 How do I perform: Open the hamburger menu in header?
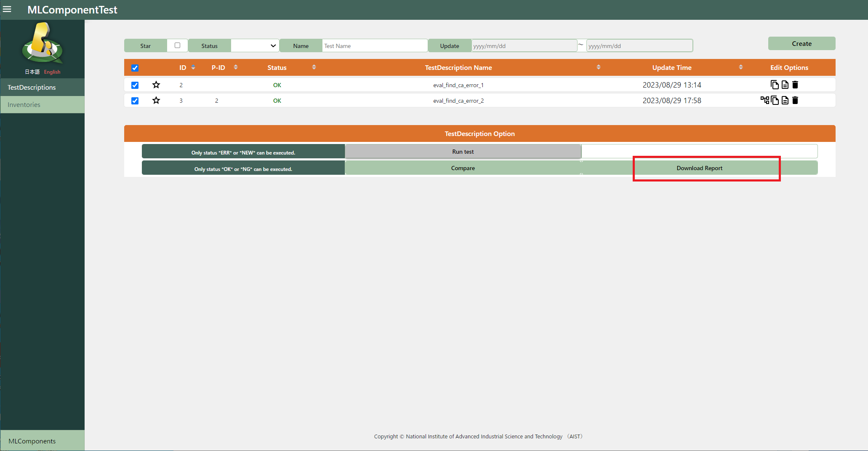tap(7, 9)
